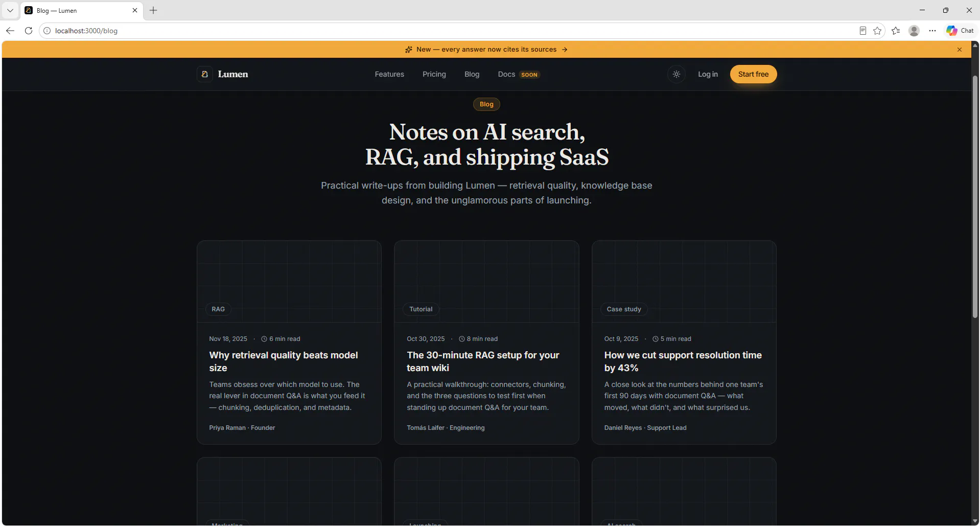The width and height of the screenshot is (980, 527).
Task: Reload the page with the refresh icon
Action: [29, 31]
